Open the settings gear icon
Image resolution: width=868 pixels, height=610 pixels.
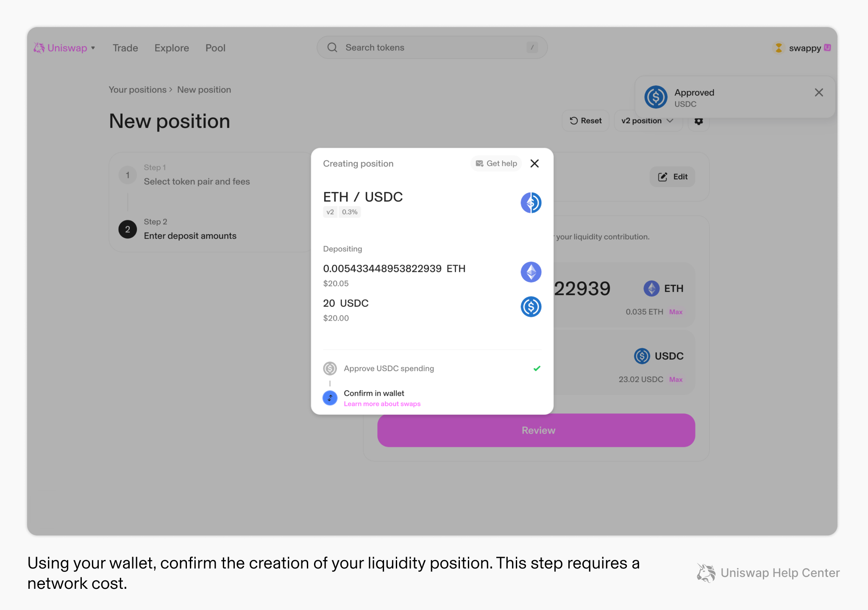[x=698, y=122]
